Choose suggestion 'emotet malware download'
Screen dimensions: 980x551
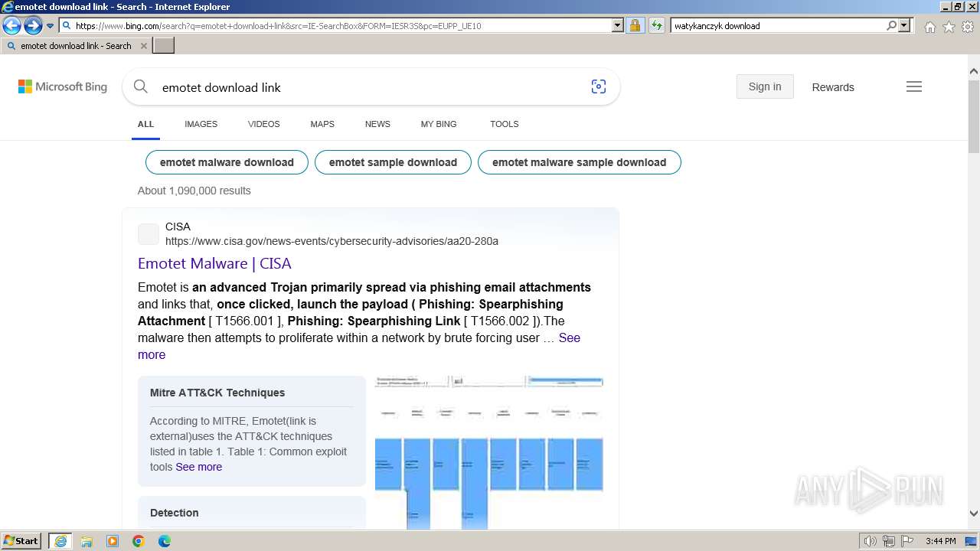(x=227, y=162)
